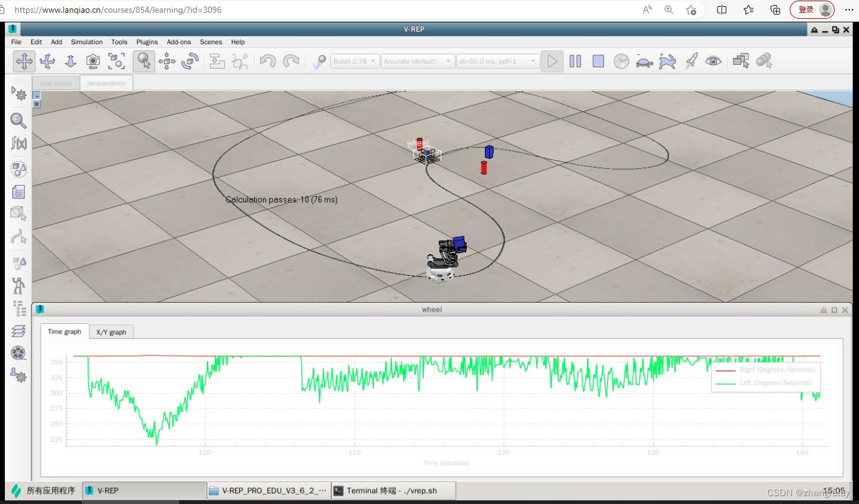
Task: Open scene object properties magnifier icon
Action: pyautogui.click(x=19, y=121)
